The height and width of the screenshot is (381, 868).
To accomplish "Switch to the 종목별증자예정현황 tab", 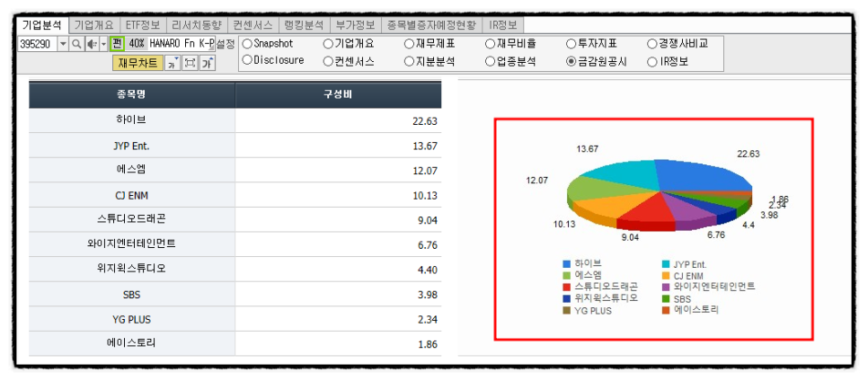I will tap(431, 25).
